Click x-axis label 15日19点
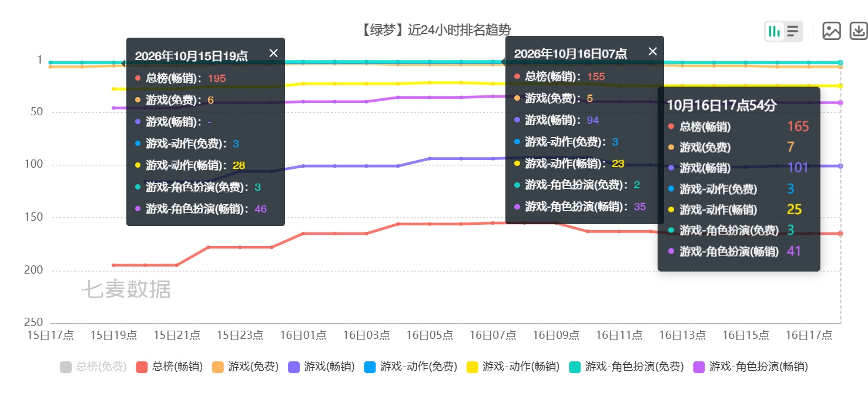Image resolution: width=868 pixels, height=396 pixels. [114, 335]
